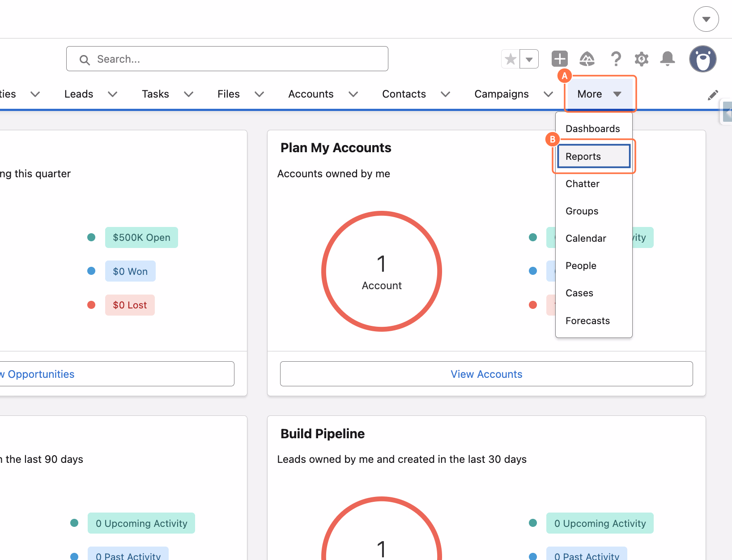Open the setup gear icon
The image size is (732, 560).
[642, 59]
